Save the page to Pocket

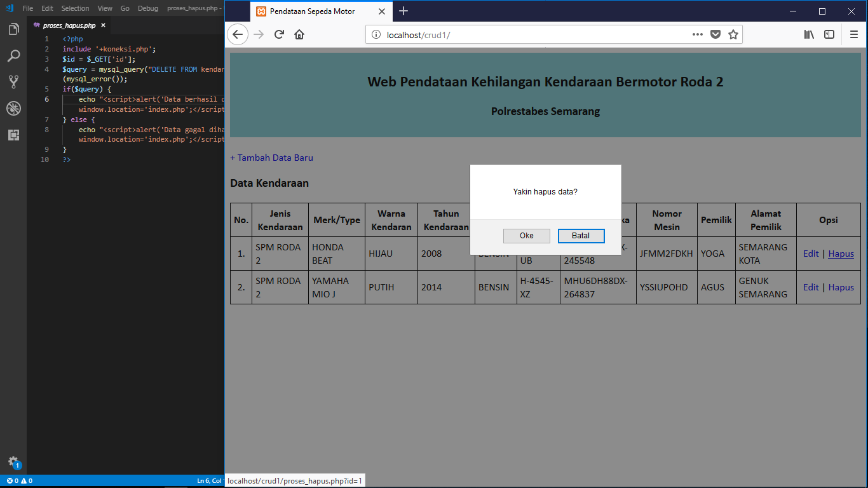click(x=715, y=34)
